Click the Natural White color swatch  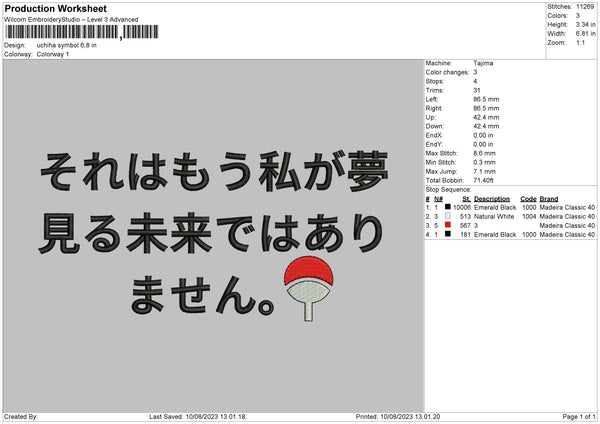pyautogui.click(x=448, y=216)
